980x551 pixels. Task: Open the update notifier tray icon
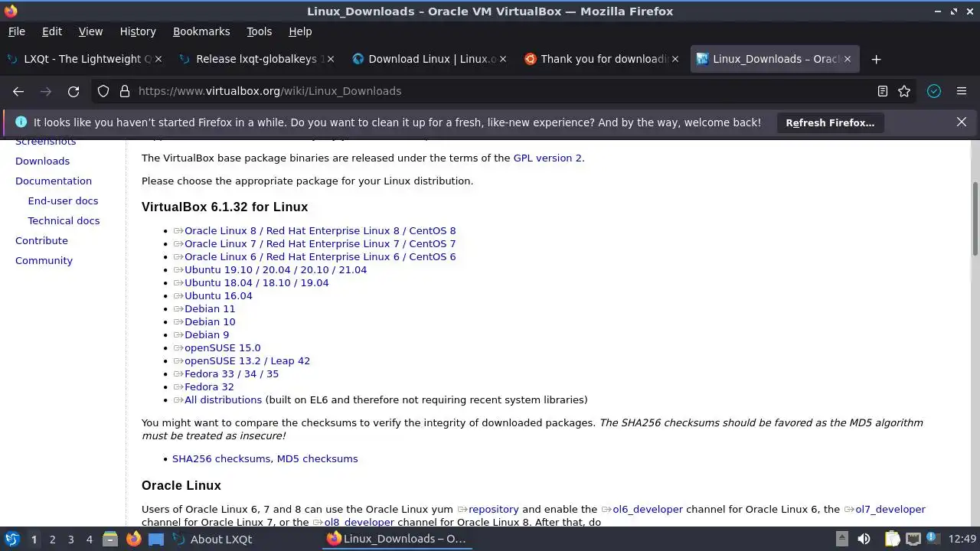(x=933, y=540)
